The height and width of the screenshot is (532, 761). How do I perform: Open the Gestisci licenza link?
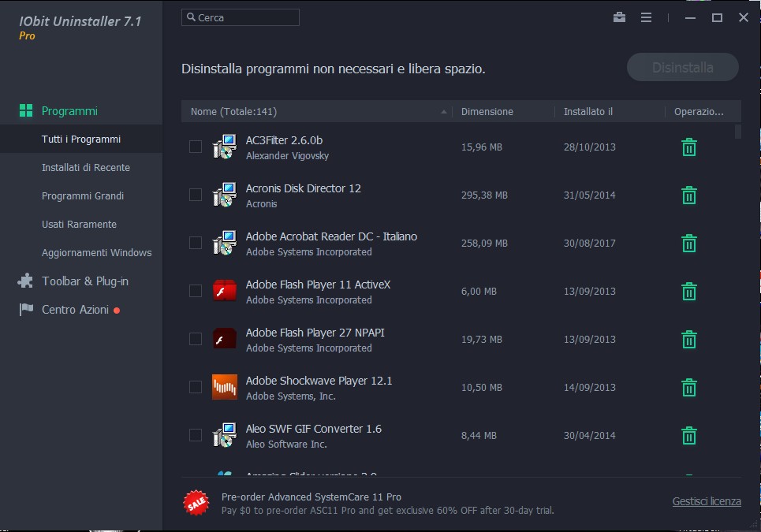pos(706,501)
